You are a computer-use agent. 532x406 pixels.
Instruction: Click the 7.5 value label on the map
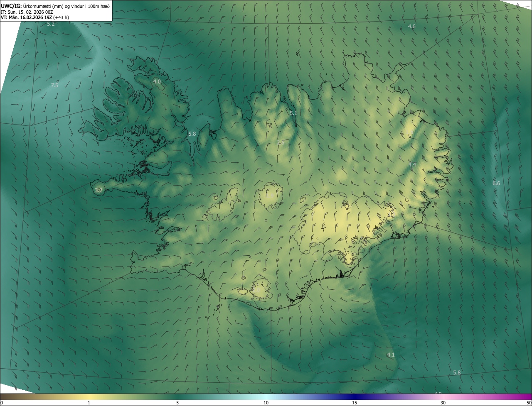pyautogui.click(x=54, y=85)
